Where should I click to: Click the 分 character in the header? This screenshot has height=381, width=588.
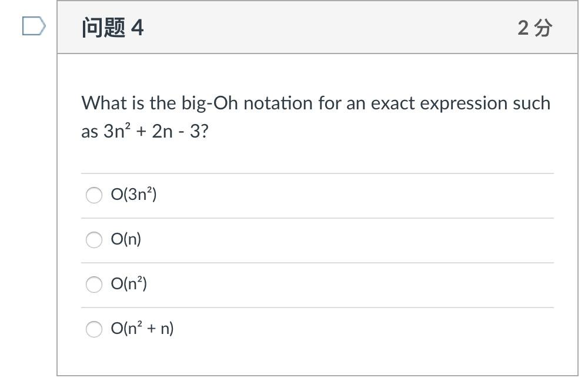click(543, 28)
